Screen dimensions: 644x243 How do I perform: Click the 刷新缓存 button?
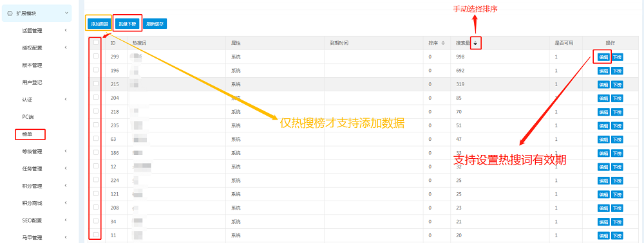pos(155,24)
